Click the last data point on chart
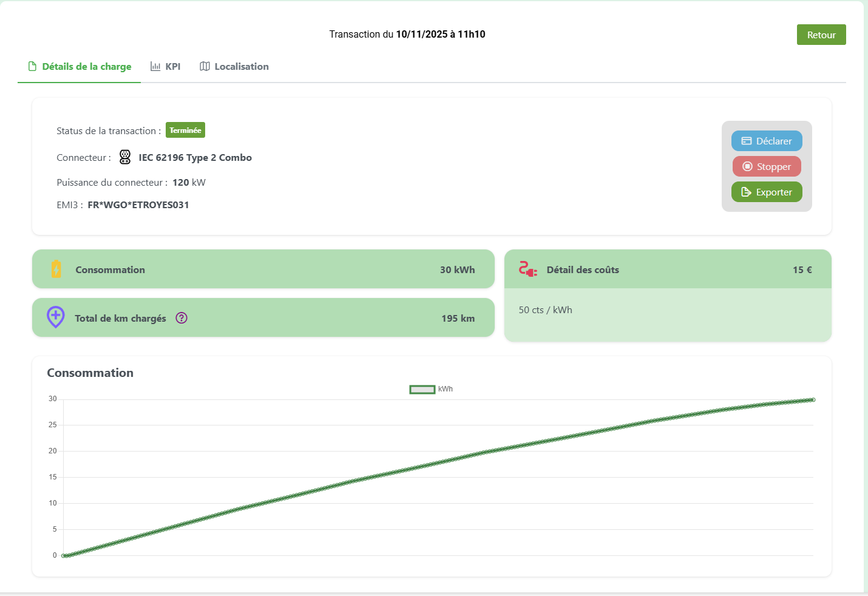This screenshot has width=868, height=596. [x=813, y=400]
